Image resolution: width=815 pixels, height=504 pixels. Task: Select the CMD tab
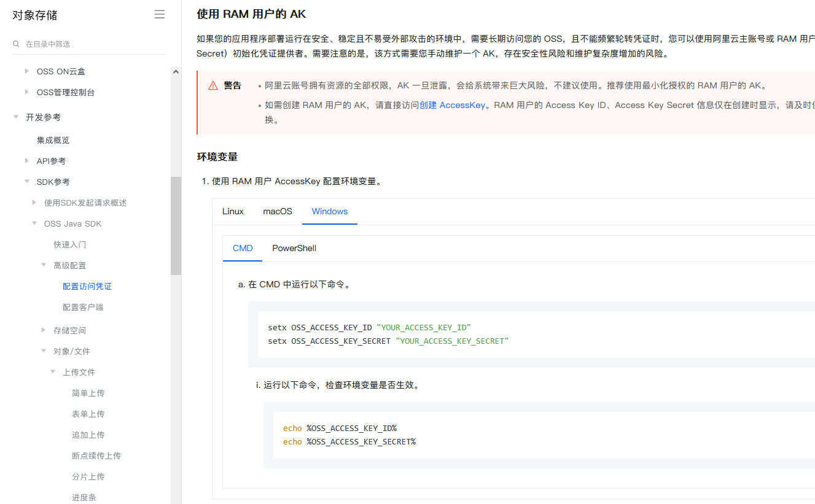(243, 248)
